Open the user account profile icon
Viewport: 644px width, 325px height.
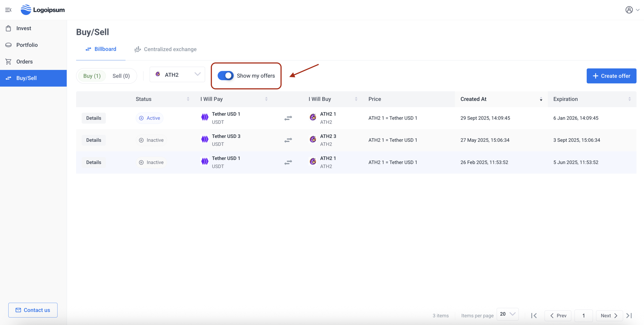pos(629,10)
